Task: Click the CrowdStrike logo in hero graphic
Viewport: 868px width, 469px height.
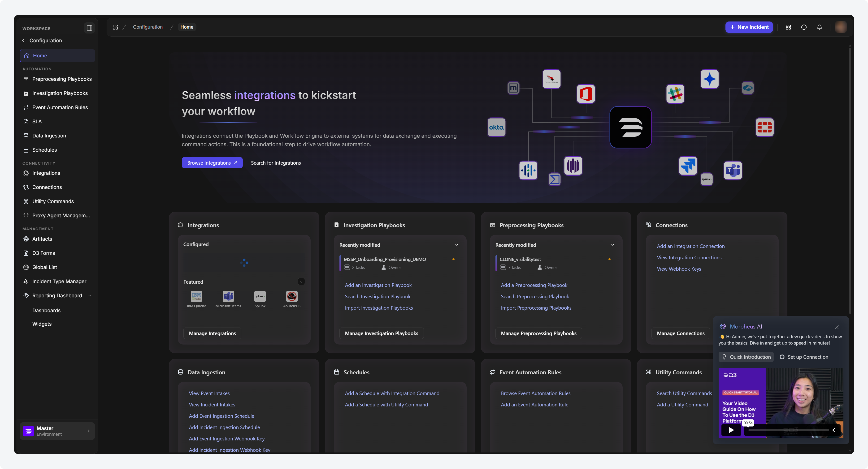Action: pyautogui.click(x=551, y=79)
